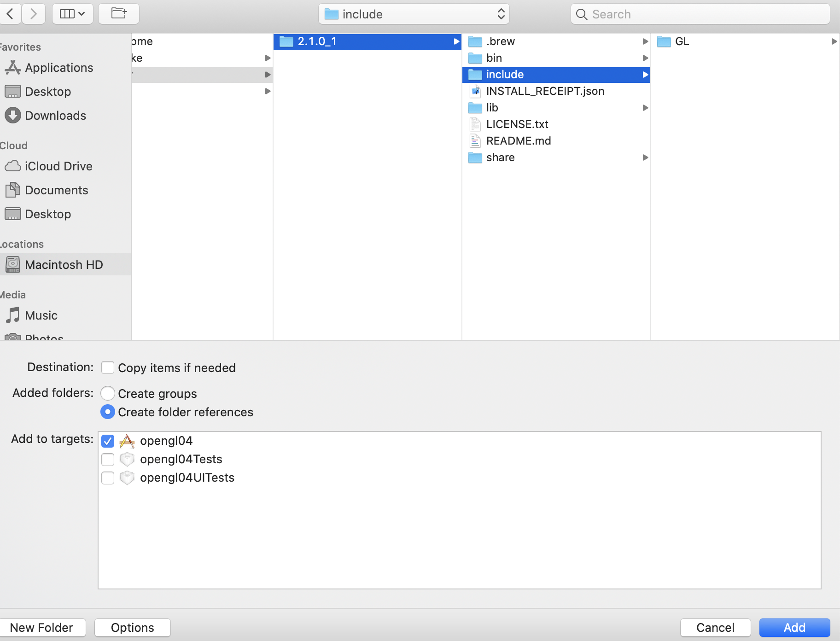840x641 pixels.
Task: Check the opengl04UITests target
Action: [x=108, y=478]
